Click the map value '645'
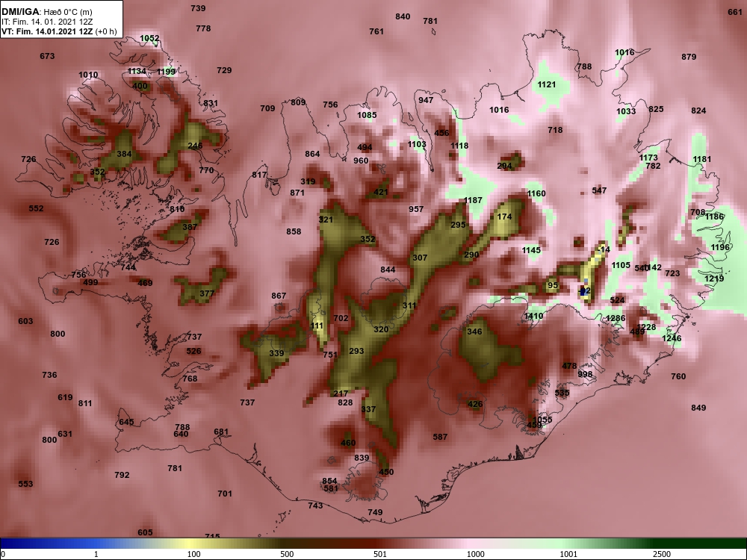The image size is (747, 560). [126, 423]
